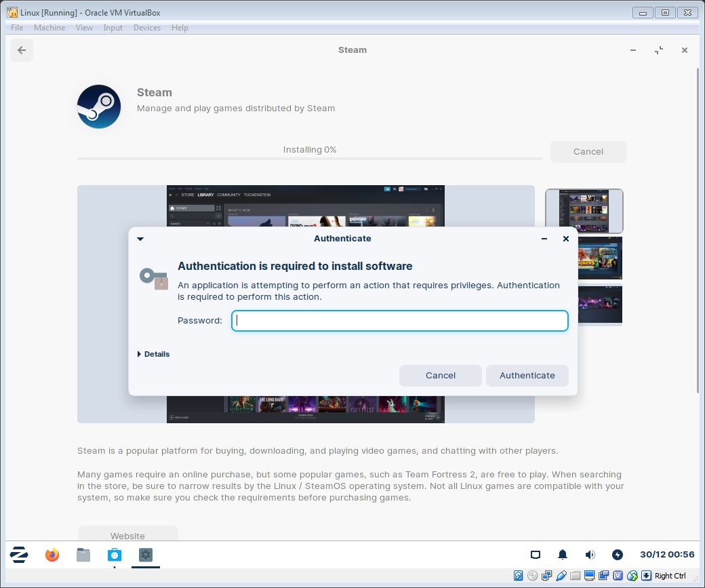
Task: Click the 'Installing 0%' status text
Action: click(x=310, y=150)
